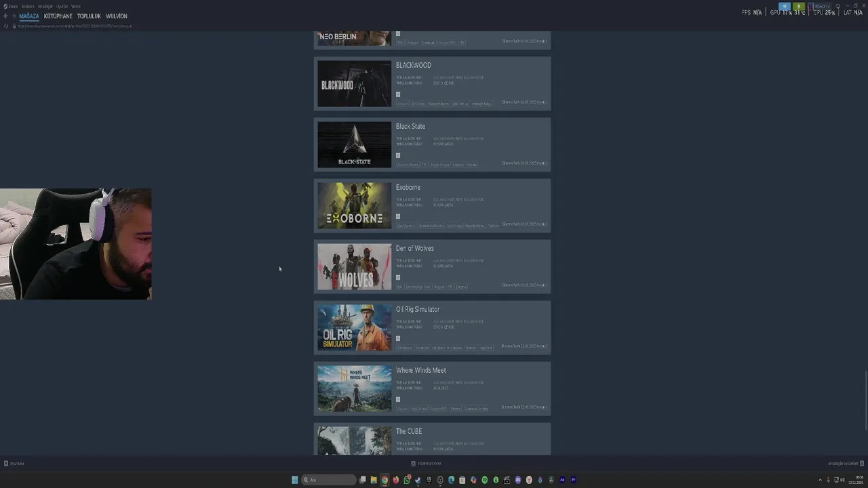
Task: Open the Steam taskbar icon
Action: [x=418, y=480]
